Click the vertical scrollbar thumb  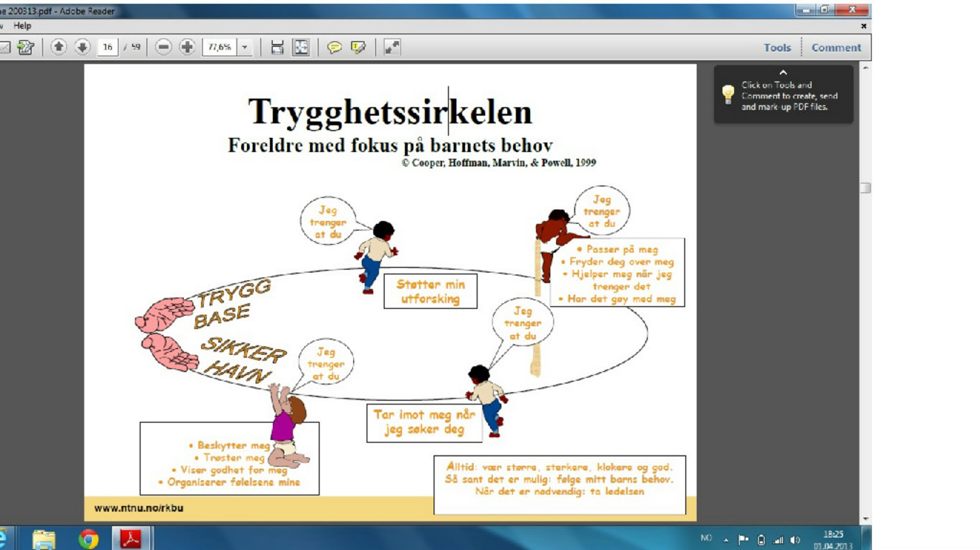pos(865,188)
